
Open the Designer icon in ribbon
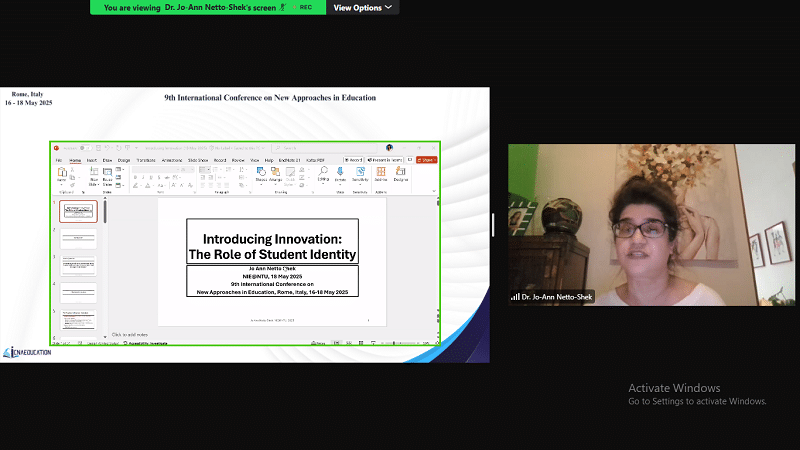(400, 175)
